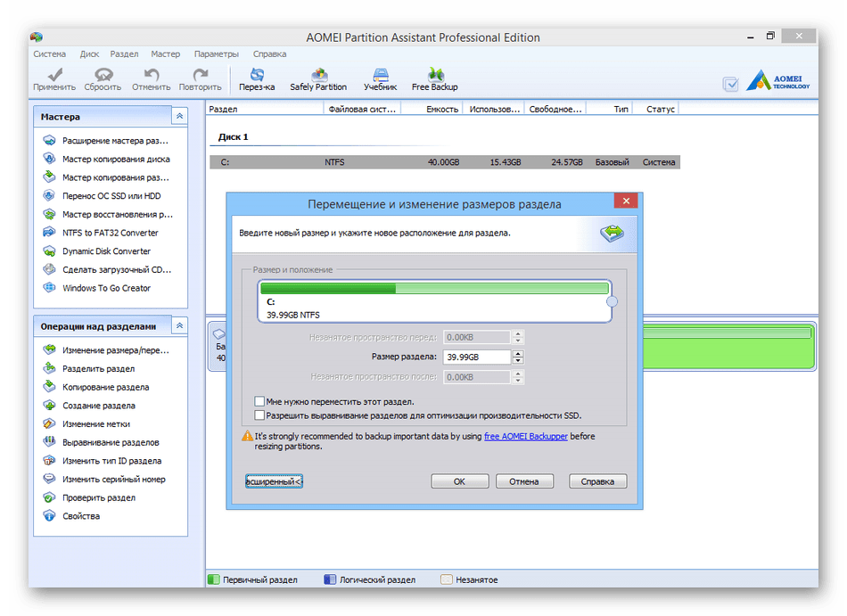Screen dimensions: 847x616
Task: Click the Расширенный<< advanced button
Action: (274, 481)
